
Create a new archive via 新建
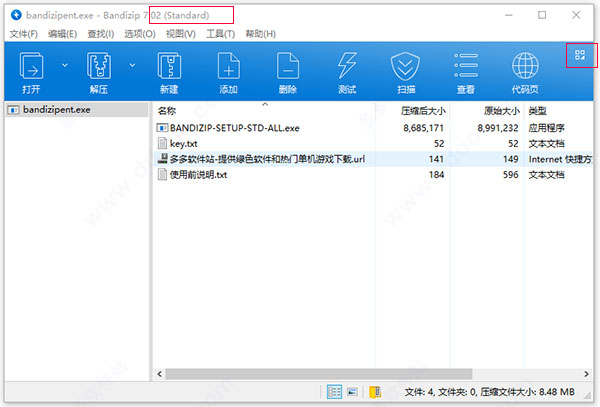169,73
